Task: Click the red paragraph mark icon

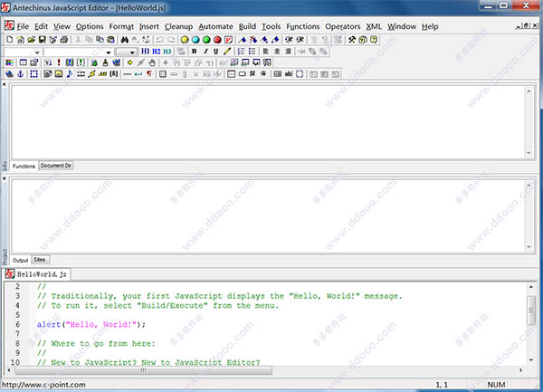Action: click(x=149, y=73)
